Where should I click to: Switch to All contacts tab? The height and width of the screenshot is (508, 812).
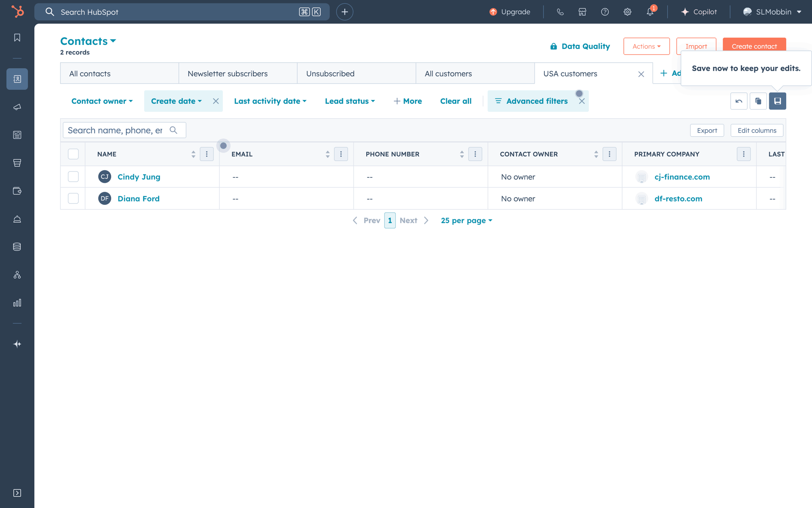[x=119, y=73]
